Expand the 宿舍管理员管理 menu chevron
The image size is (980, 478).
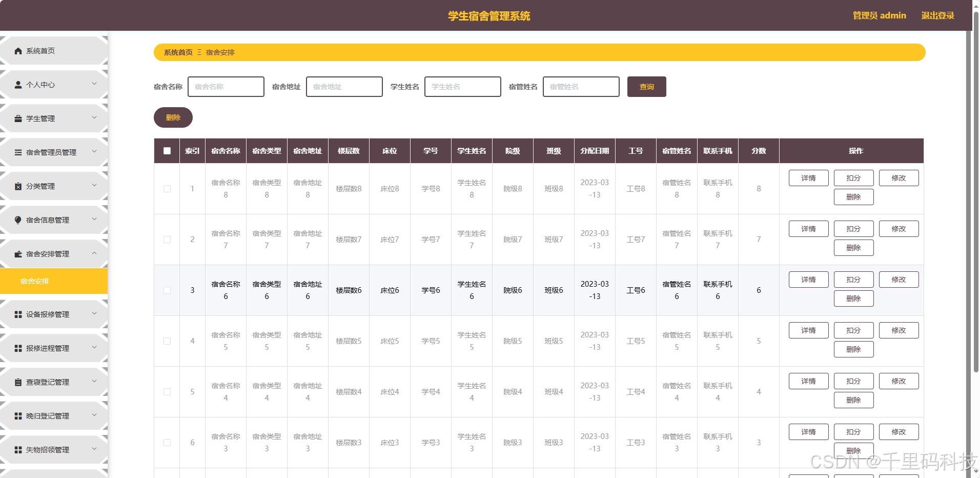pos(94,151)
